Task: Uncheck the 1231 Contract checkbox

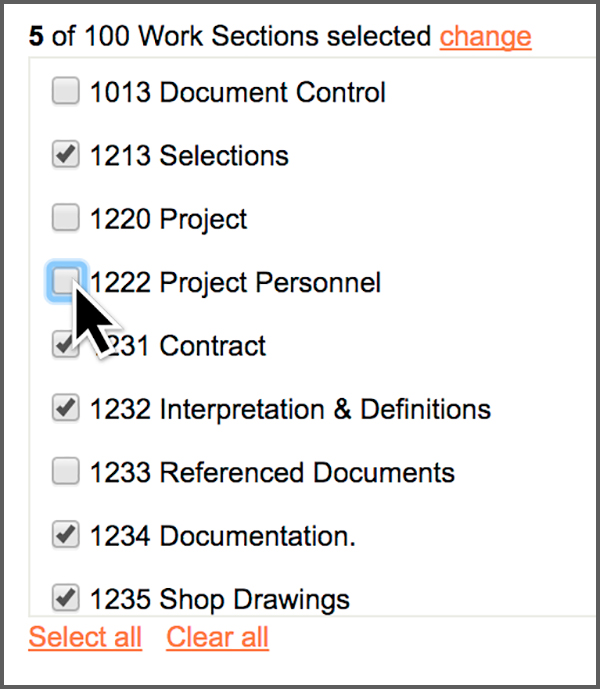Action: [62, 345]
